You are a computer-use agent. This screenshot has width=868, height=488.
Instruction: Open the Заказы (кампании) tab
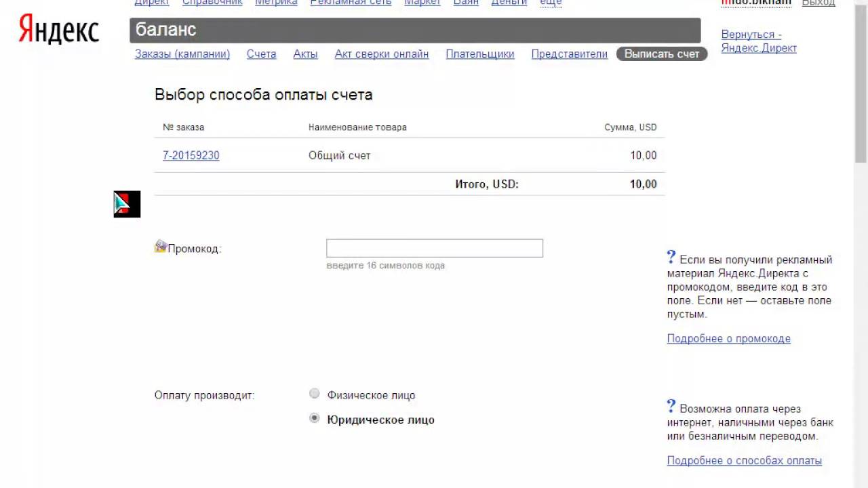pyautogui.click(x=182, y=54)
